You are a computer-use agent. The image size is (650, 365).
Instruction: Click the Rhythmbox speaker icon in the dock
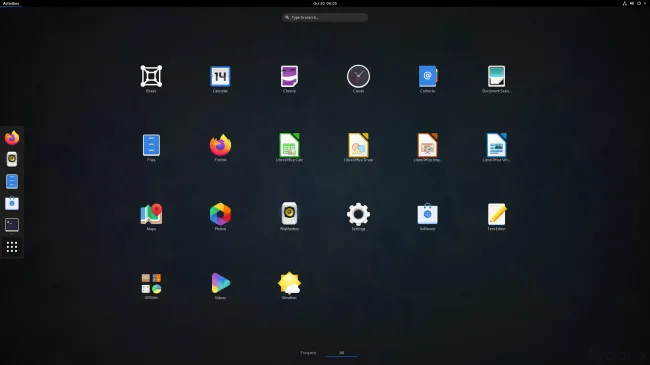pyautogui.click(x=12, y=159)
